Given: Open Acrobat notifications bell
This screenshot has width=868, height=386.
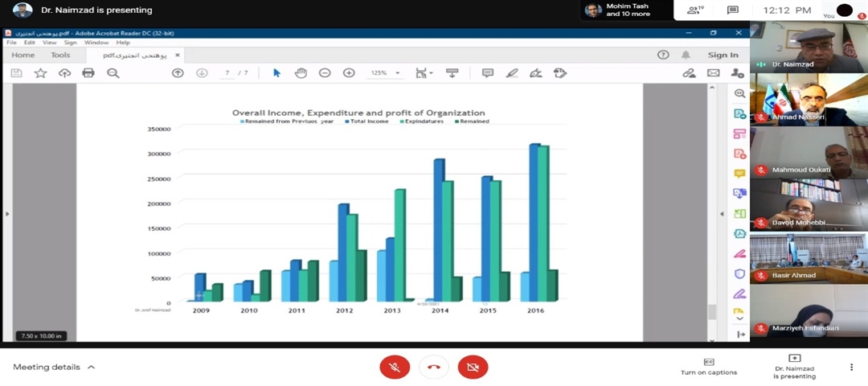Looking at the screenshot, I should coord(686,55).
